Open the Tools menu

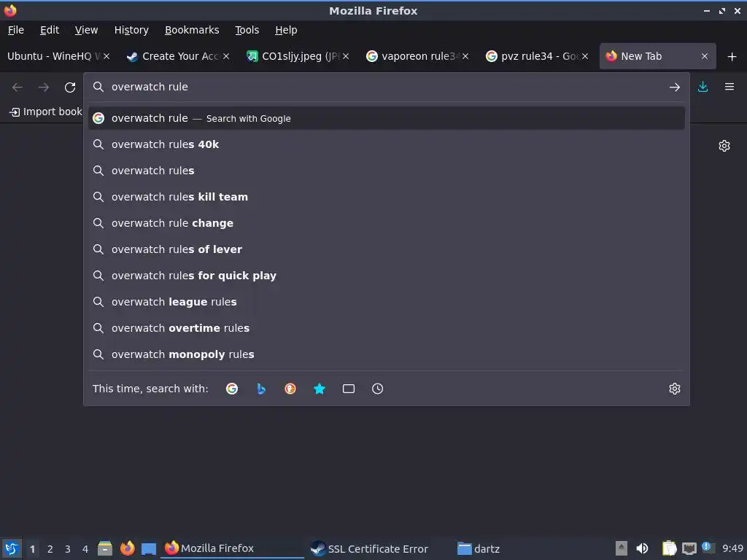[x=247, y=30]
